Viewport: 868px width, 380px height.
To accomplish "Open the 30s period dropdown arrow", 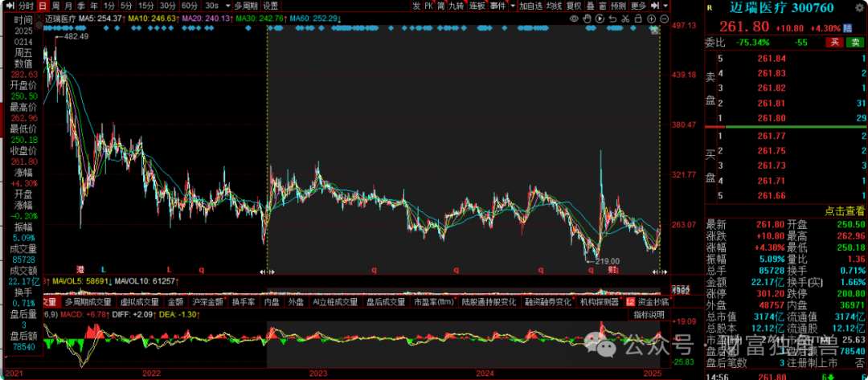I will pos(227,6).
